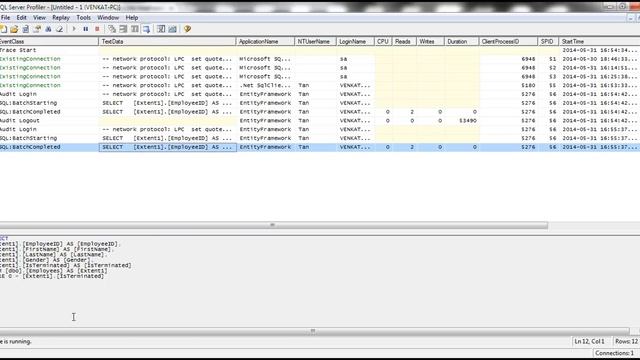The height and width of the screenshot is (360, 640).
Task: Click the StartTime column header
Action: pos(599,42)
